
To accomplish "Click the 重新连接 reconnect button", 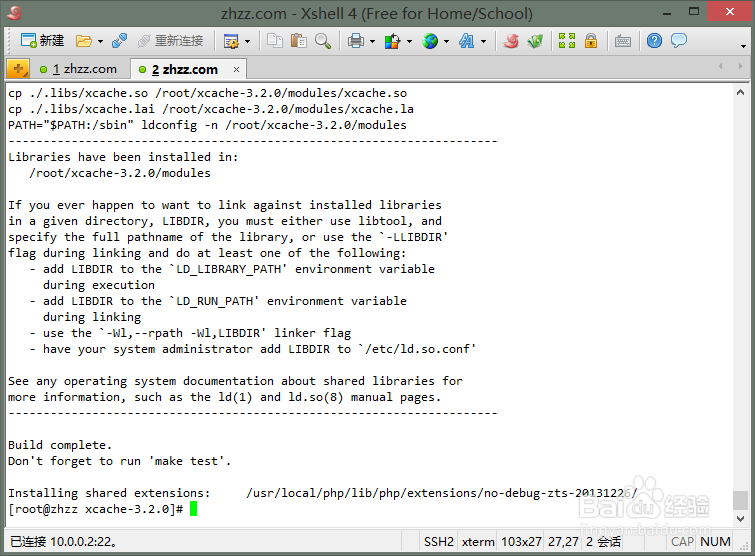I will pos(170,41).
